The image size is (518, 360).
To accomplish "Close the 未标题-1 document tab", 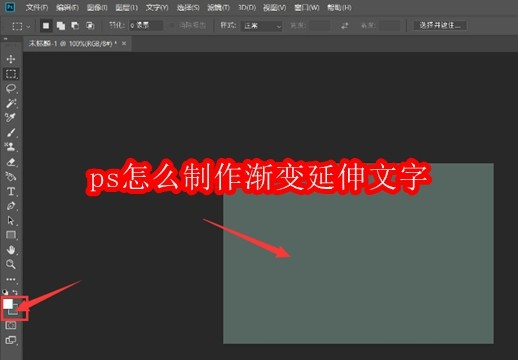I will [x=124, y=44].
